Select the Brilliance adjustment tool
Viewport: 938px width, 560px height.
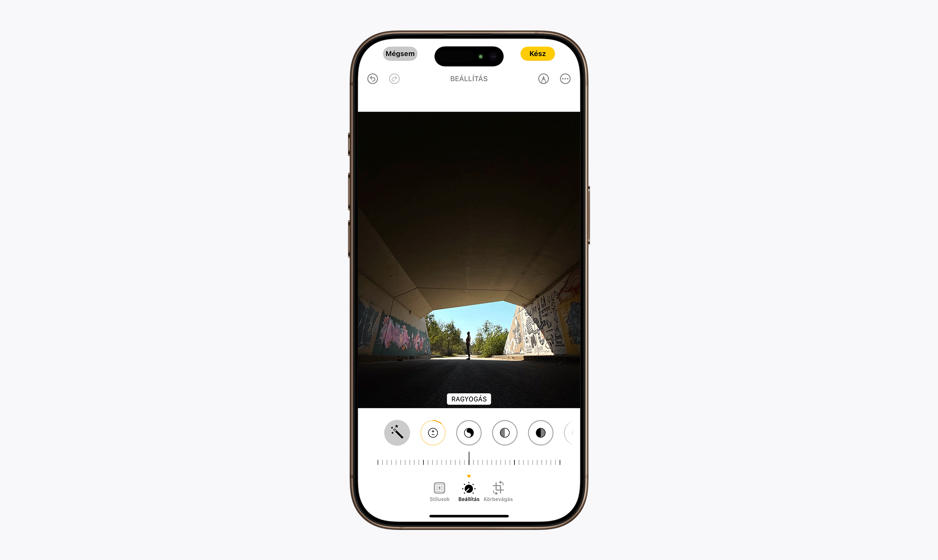(x=433, y=432)
